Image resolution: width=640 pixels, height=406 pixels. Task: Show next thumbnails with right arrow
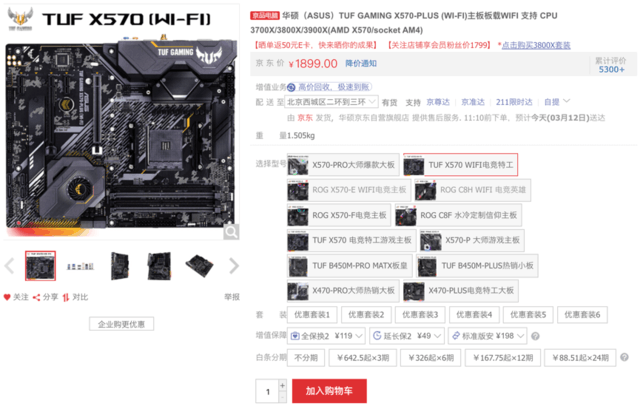pyautogui.click(x=234, y=266)
